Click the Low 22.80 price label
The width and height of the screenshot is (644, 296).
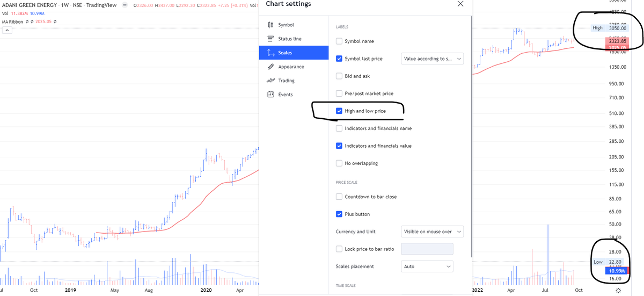(x=608, y=262)
